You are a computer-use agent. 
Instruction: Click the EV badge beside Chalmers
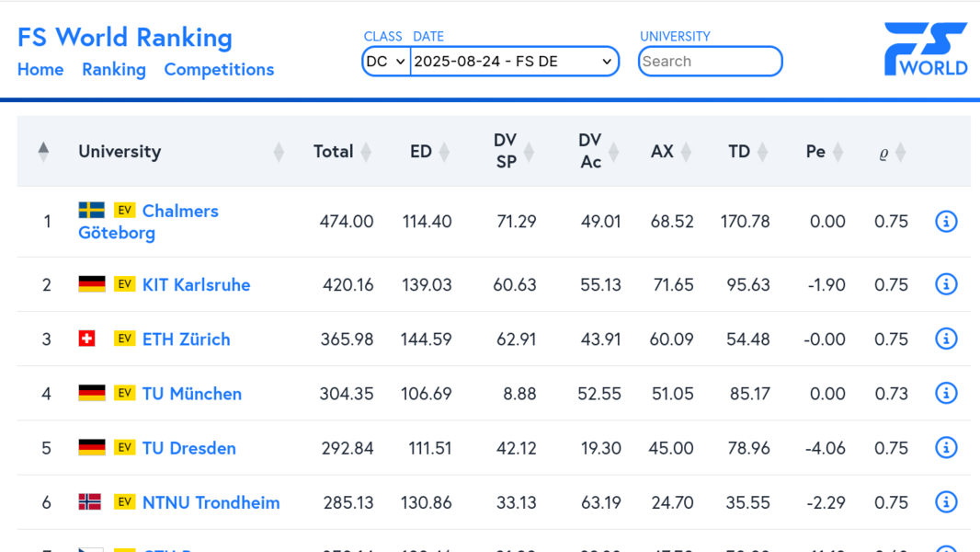[x=124, y=211]
